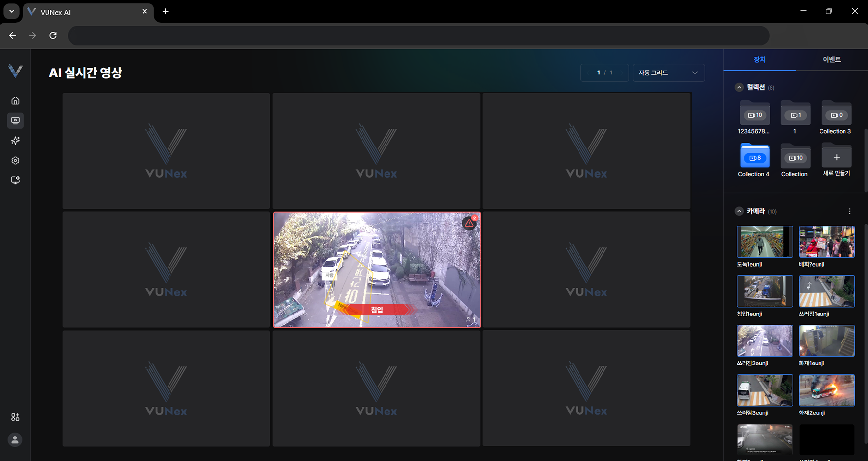Screen dimensions: 868x461
Task: Open the live video monitor sidebar icon
Action: point(15,121)
